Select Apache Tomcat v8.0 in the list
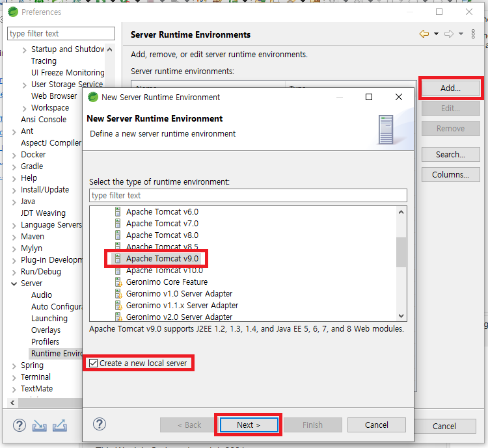Image resolution: width=488 pixels, height=448 pixels. (162, 235)
